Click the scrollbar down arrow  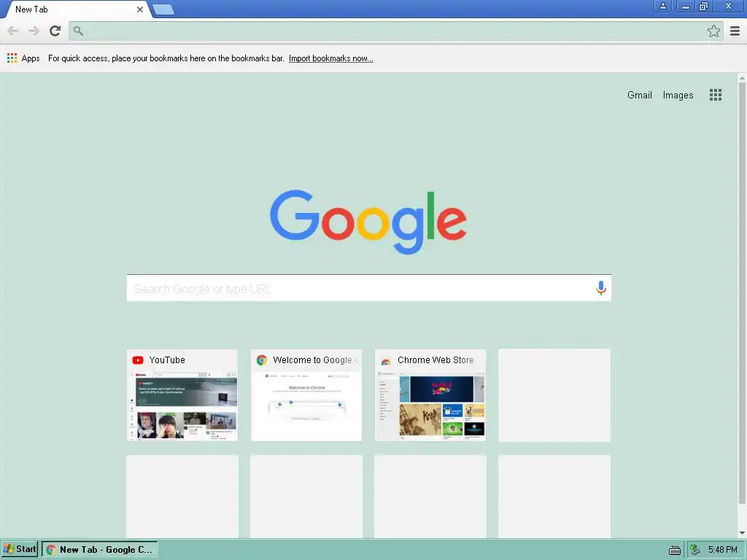742,533
